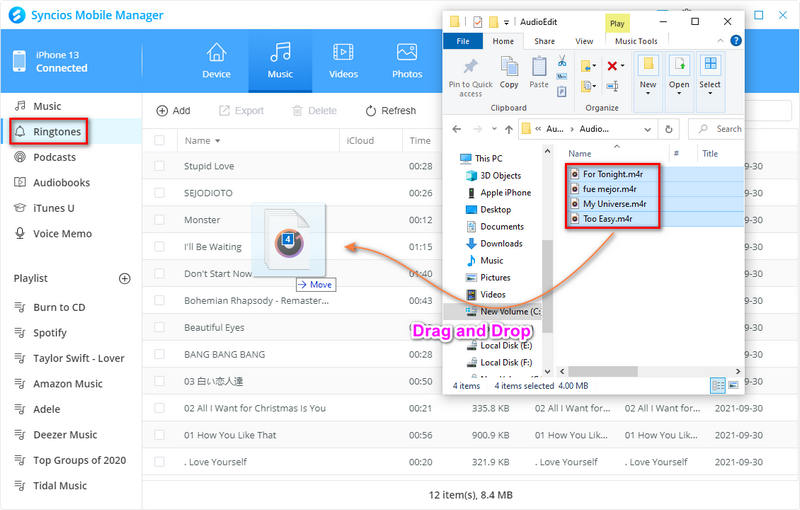Click the horizontal scrollbar in file pane

tap(603, 371)
